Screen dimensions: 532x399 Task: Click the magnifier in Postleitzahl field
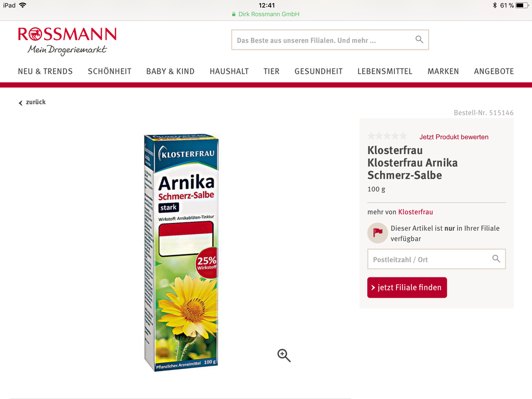pyautogui.click(x=496, y=259)
